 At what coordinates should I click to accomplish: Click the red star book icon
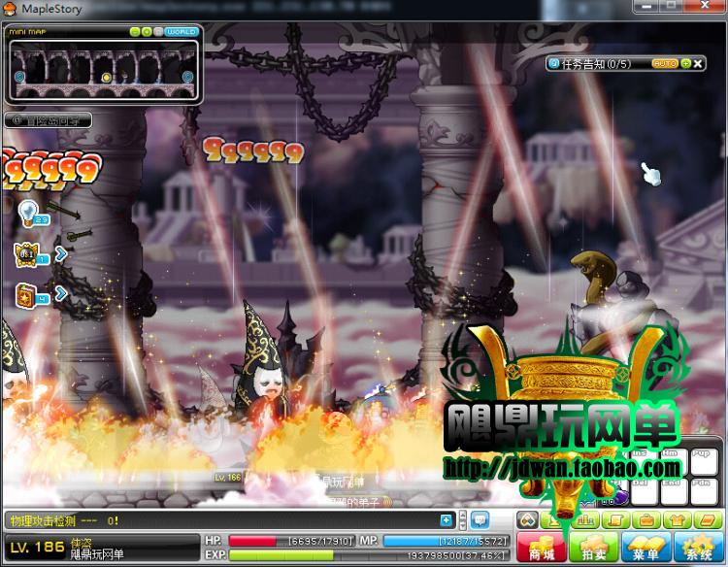pos(25,293)
